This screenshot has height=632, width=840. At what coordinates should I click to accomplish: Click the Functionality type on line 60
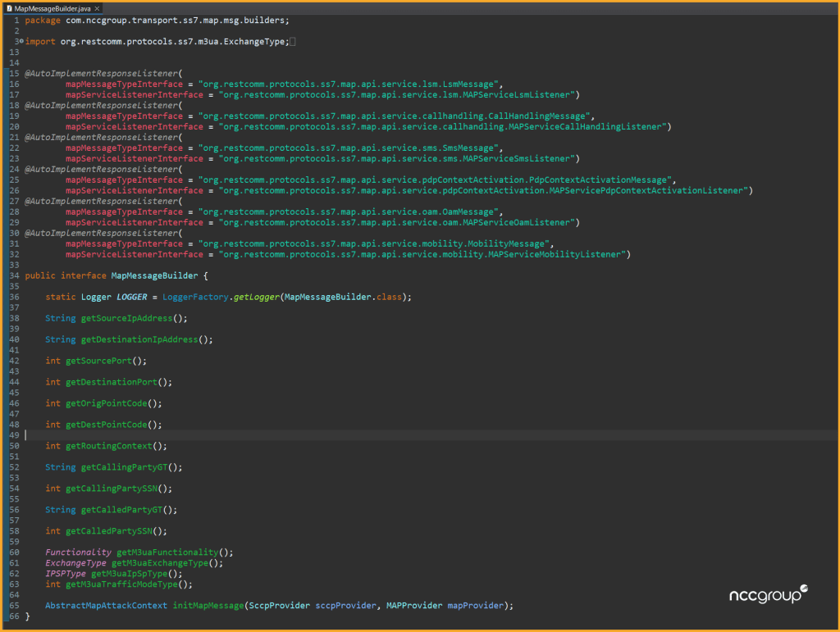(78, 552)
